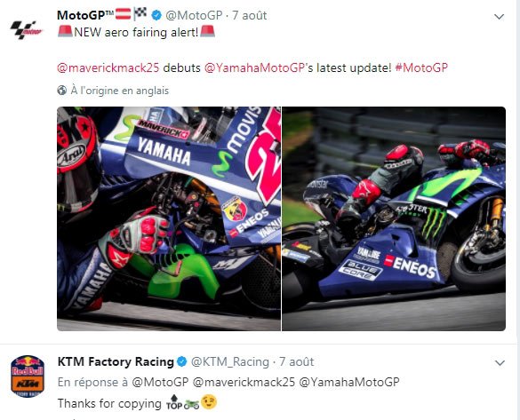Viewport: 520px width, 420px height.
Task: Expand the MotoGP tweet options chevron
Action: 499,17
